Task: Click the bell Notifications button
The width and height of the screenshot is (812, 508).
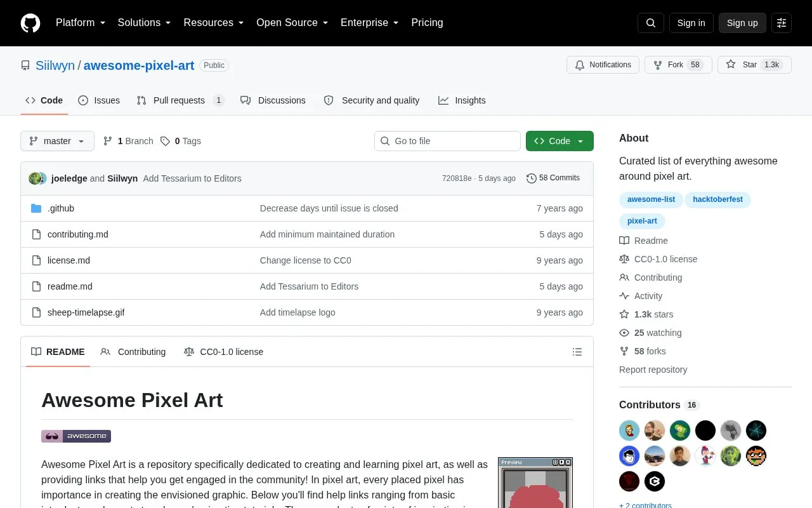Action: click(603, 65)
